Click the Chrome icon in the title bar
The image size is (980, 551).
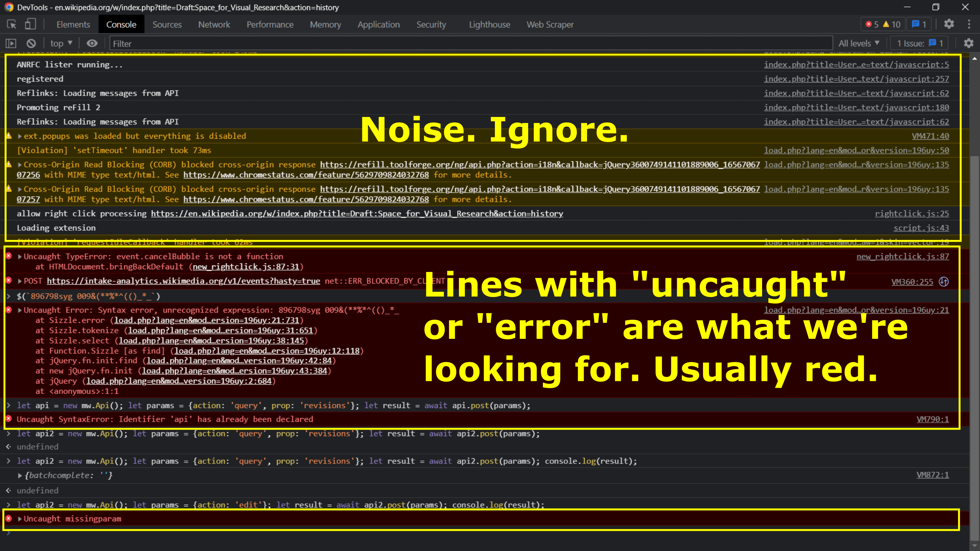point(8,7)
